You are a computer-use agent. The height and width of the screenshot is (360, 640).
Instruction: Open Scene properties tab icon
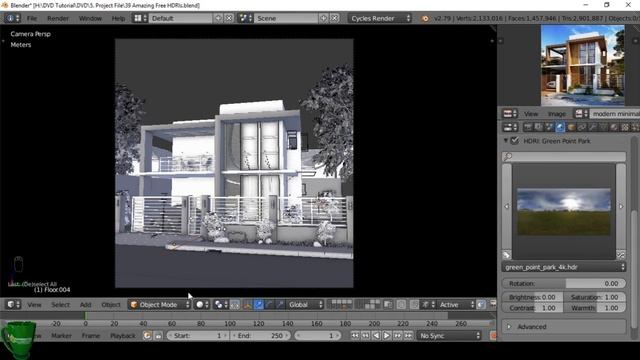click(549, 127)
